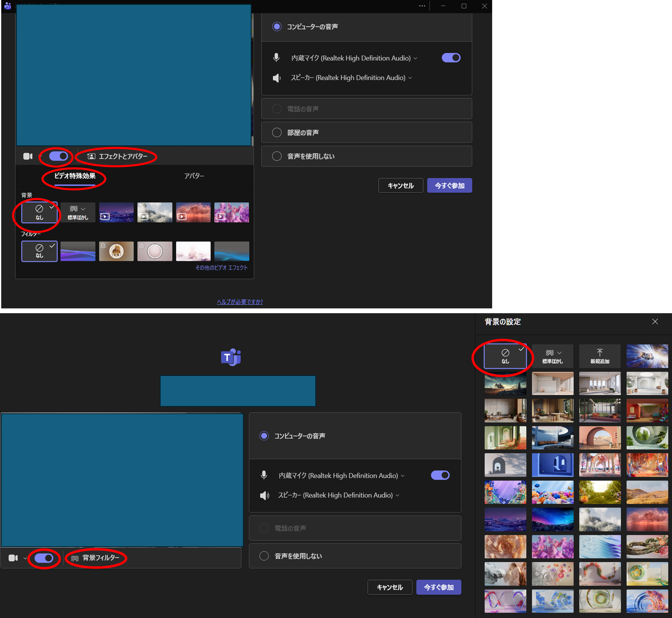The width and height of the screenshot is (672, 618).
Task: Toggle camera switch in lower Teams window
Action: coord(44,558)
